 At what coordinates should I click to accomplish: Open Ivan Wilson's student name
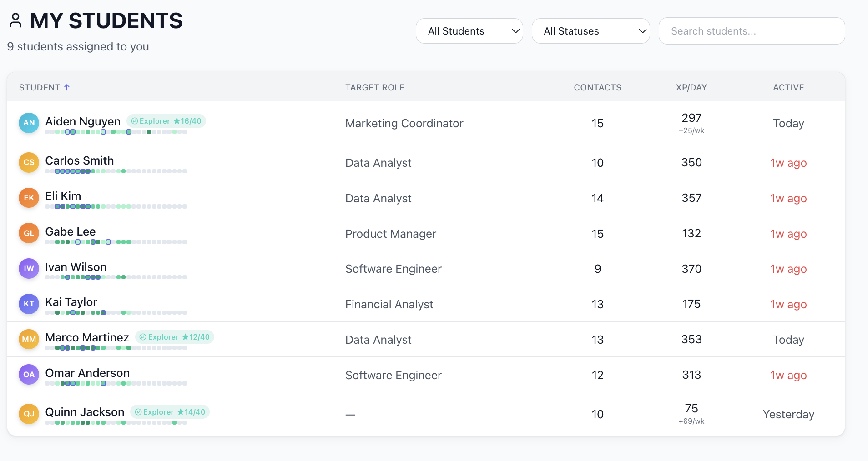(76, 267)
